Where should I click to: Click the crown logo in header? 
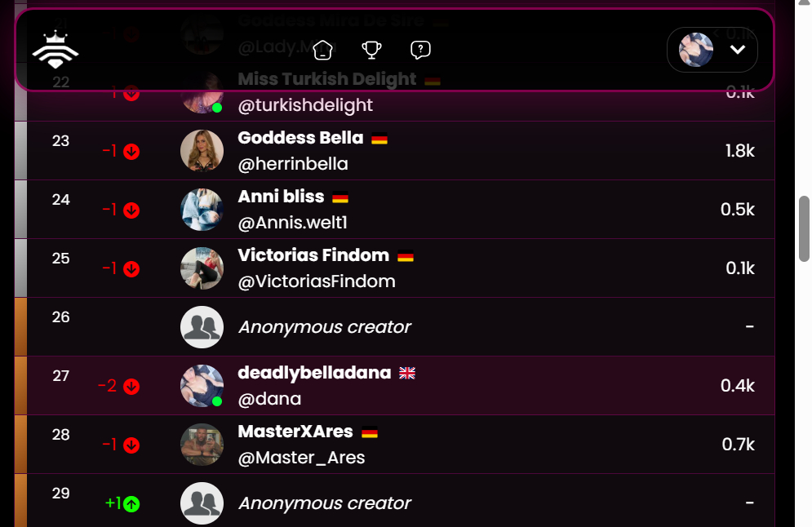click(x=55, y=50)
